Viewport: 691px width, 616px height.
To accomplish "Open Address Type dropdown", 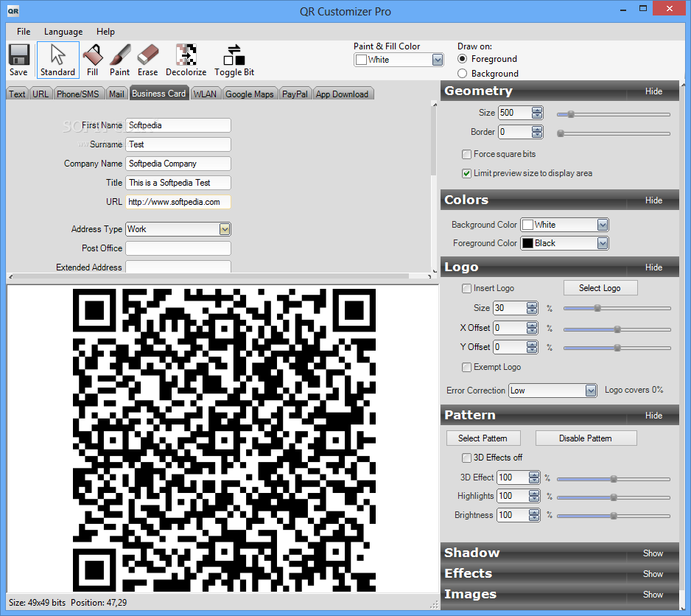I will pyautogui.click(x=225, y=229).
